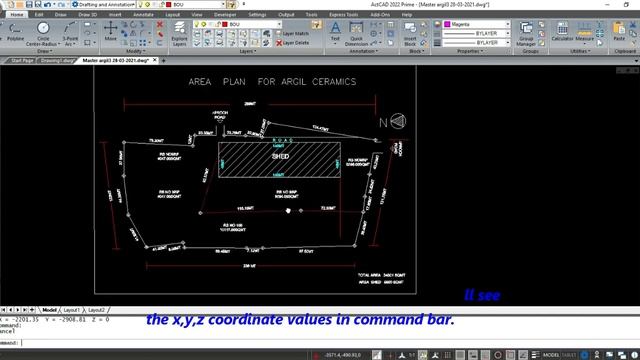Open the Magenta color dropdown

point(477,24)
